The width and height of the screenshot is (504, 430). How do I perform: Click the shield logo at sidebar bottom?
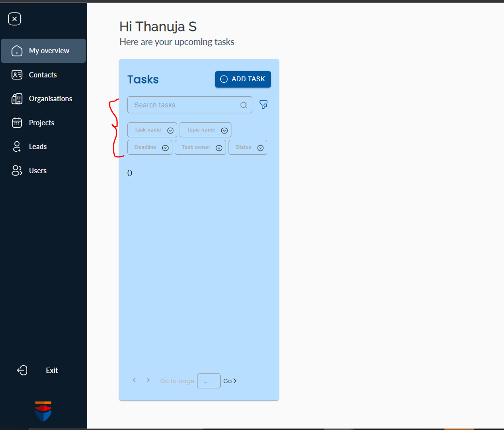point(44,411)
